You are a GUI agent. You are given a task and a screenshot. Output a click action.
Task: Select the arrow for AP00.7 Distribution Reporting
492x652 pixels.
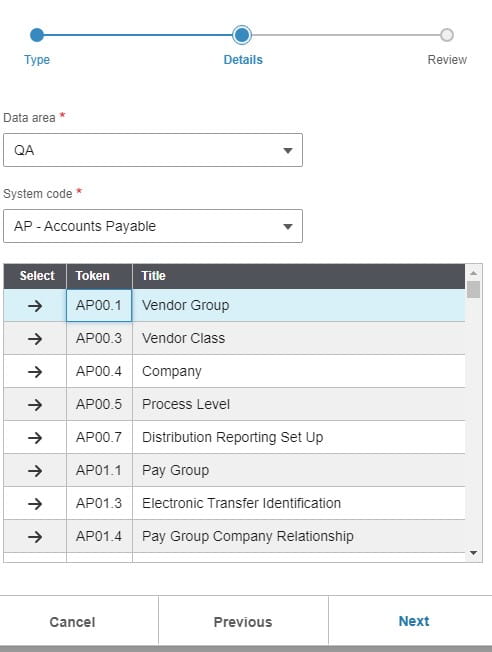(35, 438)
